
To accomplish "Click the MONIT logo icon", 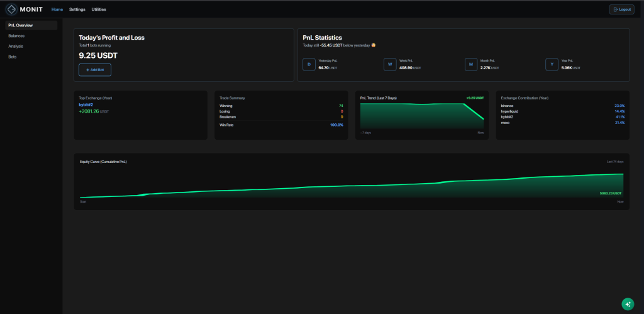I will 11,9.
